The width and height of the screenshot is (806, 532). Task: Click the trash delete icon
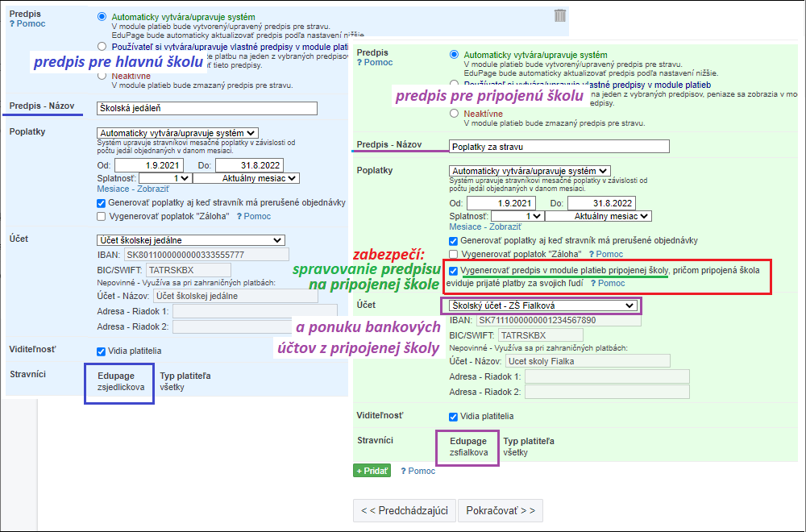point(560,15)
